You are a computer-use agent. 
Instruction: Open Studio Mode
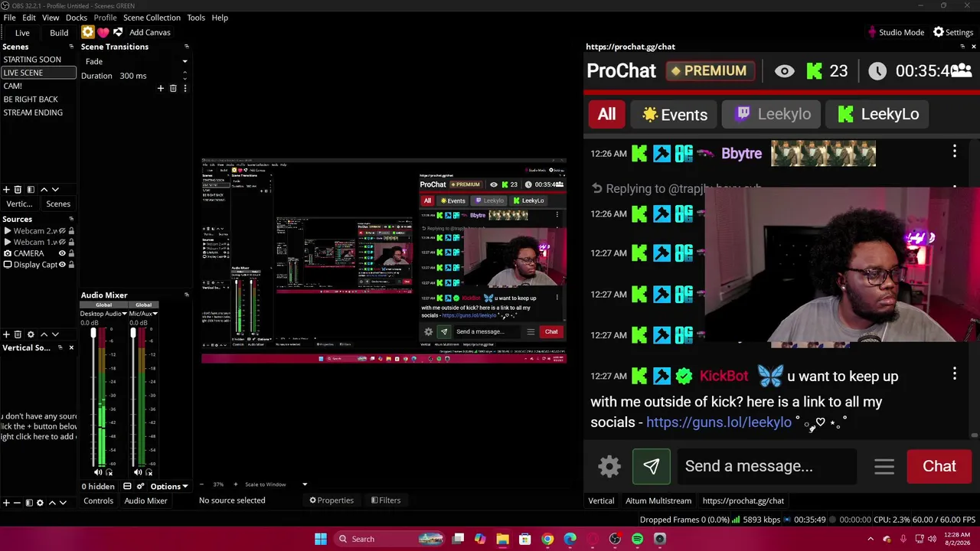[896, 32]
